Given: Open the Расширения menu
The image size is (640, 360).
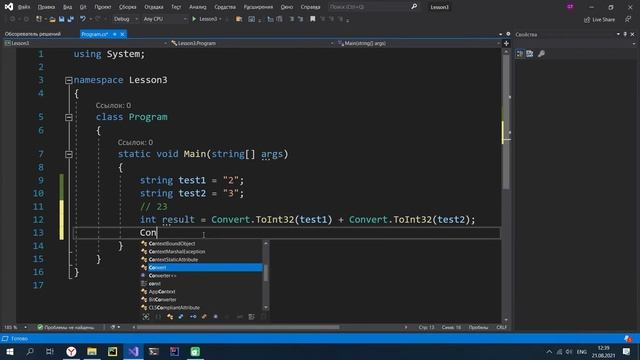Looking at the screenshot, I should (x=258, y=7).
